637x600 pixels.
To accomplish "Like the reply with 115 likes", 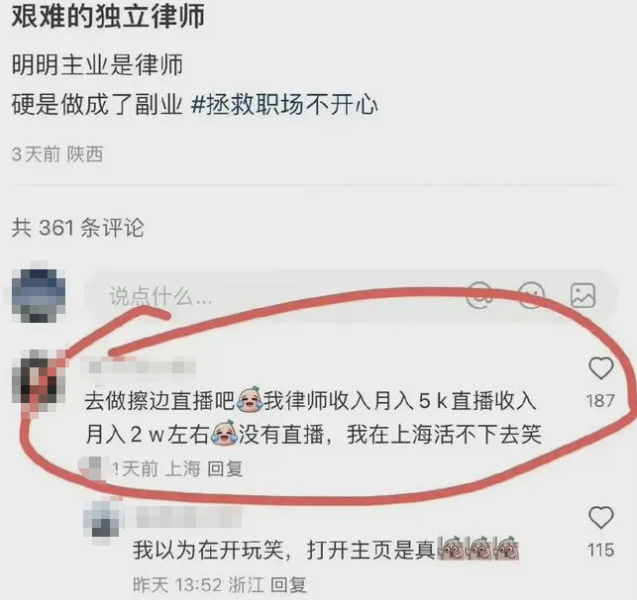I will pos(601,518).
